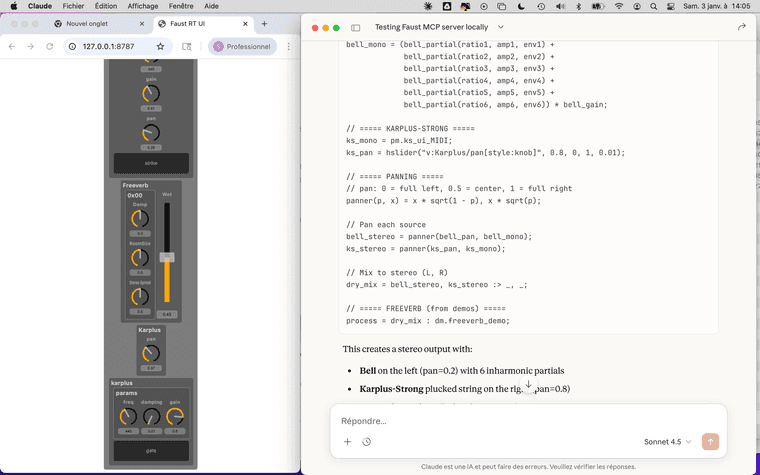
Task: Toggle Wi-Fi from the macOS menu bar
Action: [x=619, y=6]
